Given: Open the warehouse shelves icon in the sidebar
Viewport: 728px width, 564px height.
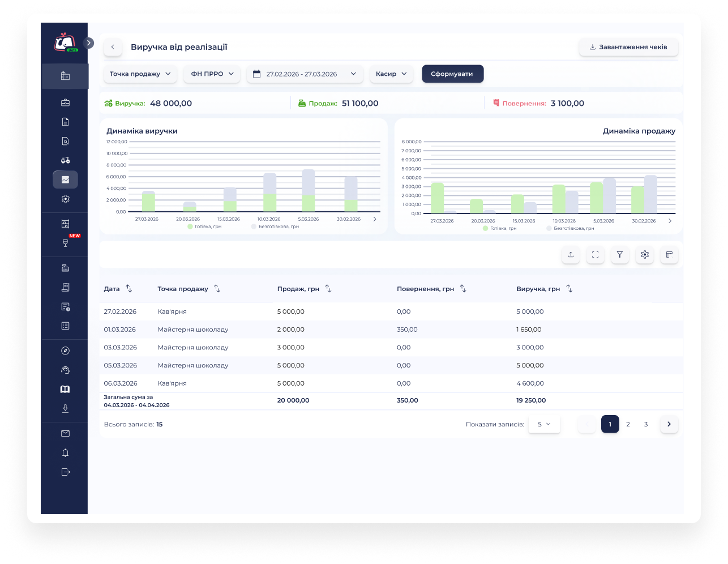Looking at the screenshot, I should [x=65, y=224].
